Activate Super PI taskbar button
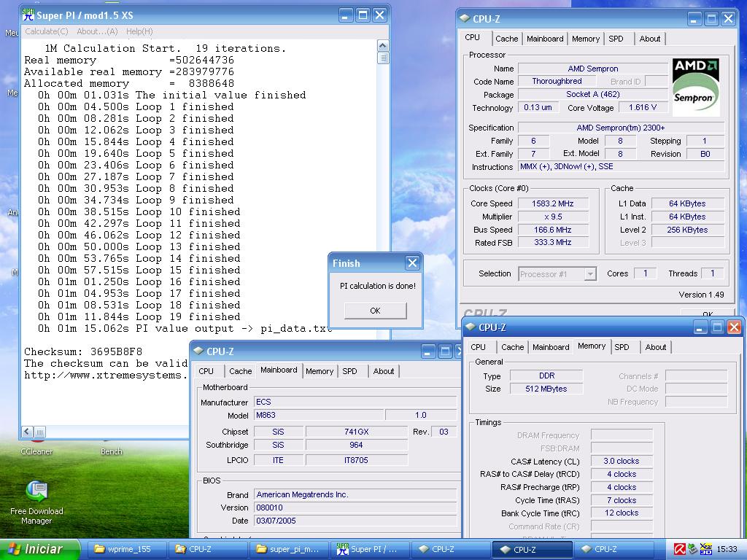The width and height of the screenshot is (747, 560). click(x=370, y=549)
